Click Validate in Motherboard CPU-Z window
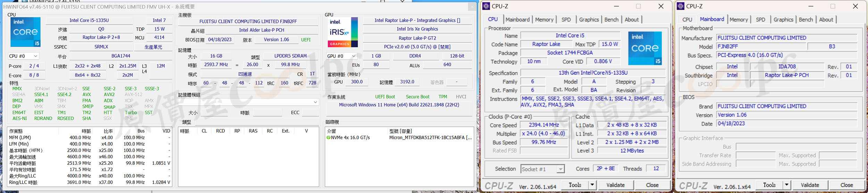Viewport: 868px width, 193px height. tap(810, 185)
